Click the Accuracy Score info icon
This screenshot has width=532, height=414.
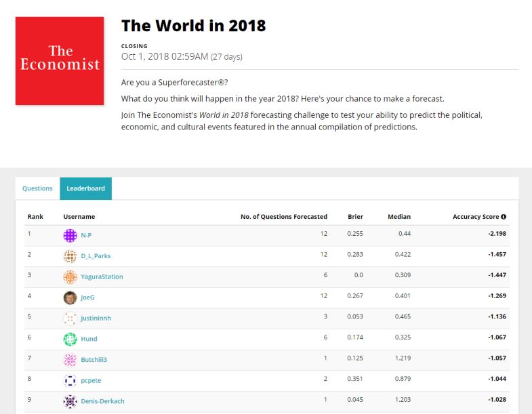(504, 217)
